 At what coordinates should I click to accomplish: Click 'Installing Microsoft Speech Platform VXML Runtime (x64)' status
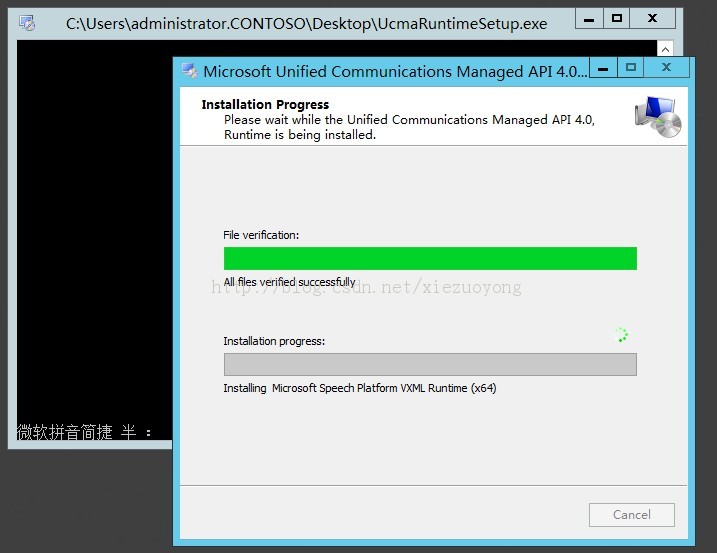tap(360, 388)
